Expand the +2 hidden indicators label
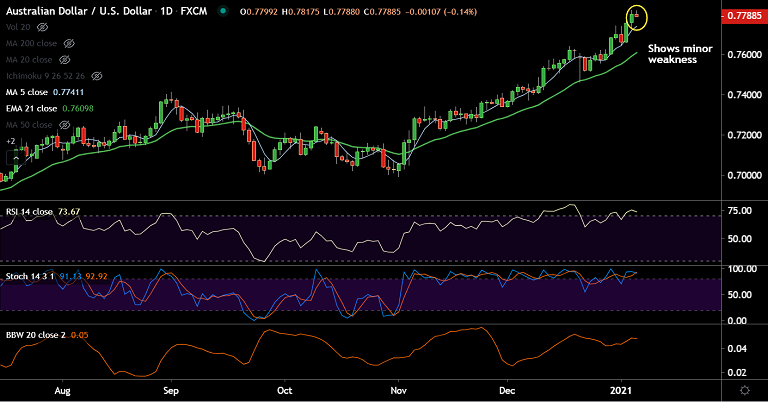 pos(10,141)
